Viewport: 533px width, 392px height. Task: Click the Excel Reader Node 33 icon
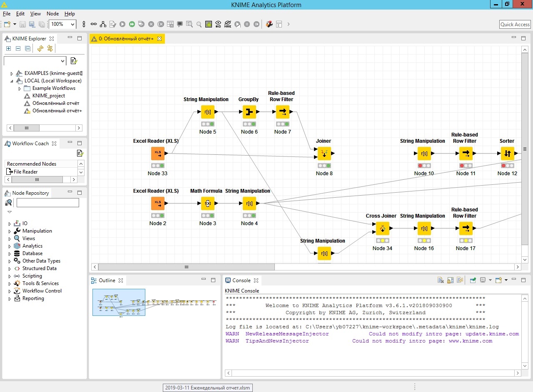pos(158,154)
